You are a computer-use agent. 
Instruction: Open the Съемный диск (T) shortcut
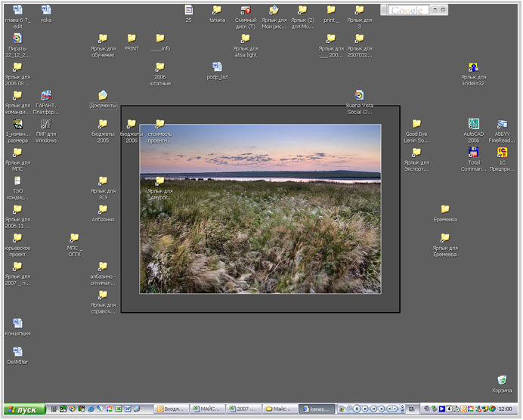point(246,17)
